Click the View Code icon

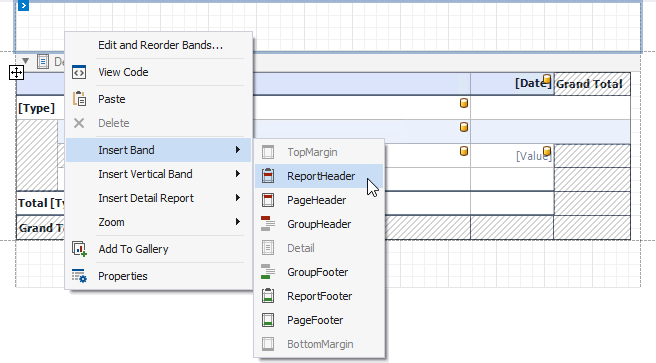[79, 72]
